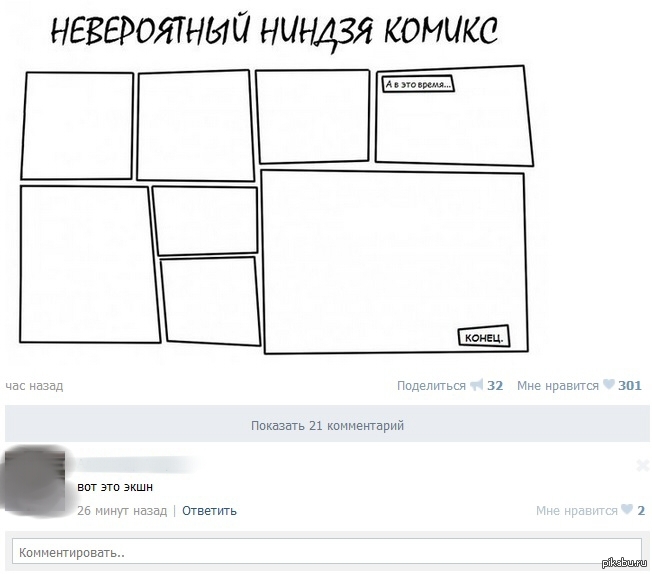This screenshot has width=652, height=574.
Task: Focus the Комментировать input field
Action: point(327,552)
